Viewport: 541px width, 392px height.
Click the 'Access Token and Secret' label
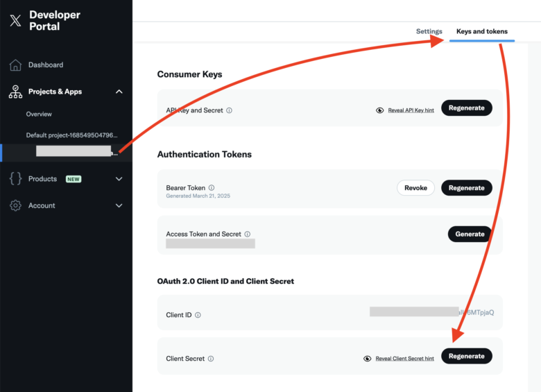(x=203, y=234)
